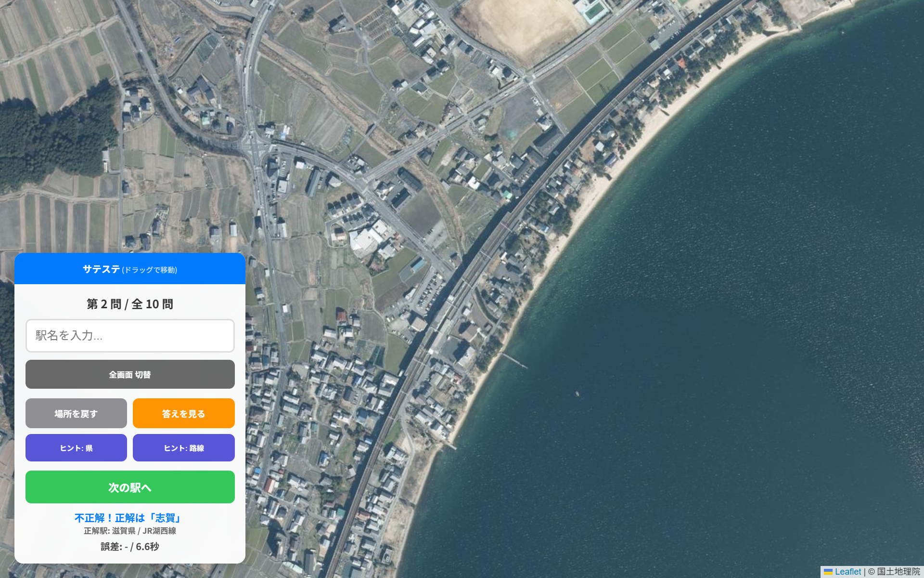Open the Leaflet attribution link
Screen dimensions: 924x578
(848, 572)
